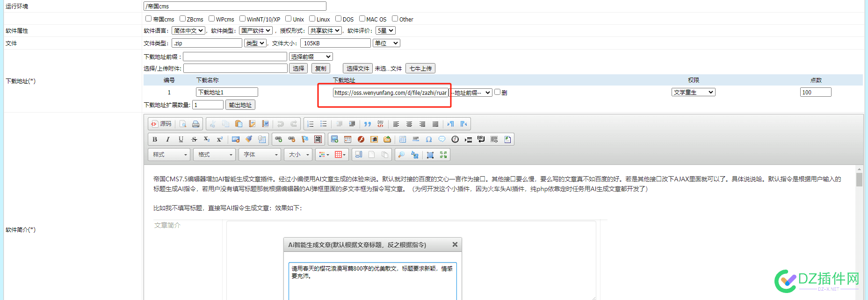Toggle italic formatting

coord(168,139)
